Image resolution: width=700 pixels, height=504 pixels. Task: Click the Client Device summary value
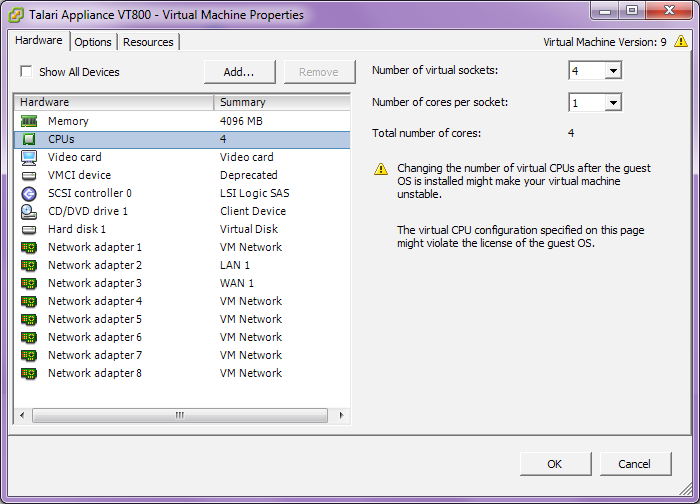[253, 211]
